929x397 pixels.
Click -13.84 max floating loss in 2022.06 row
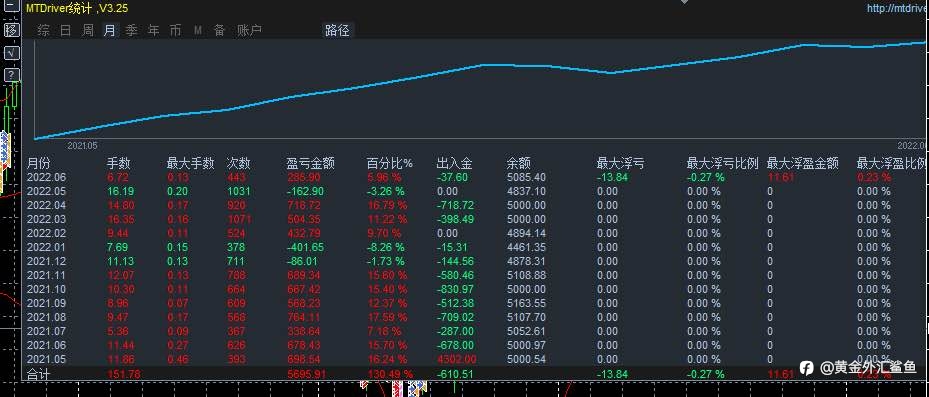point(612,177)
